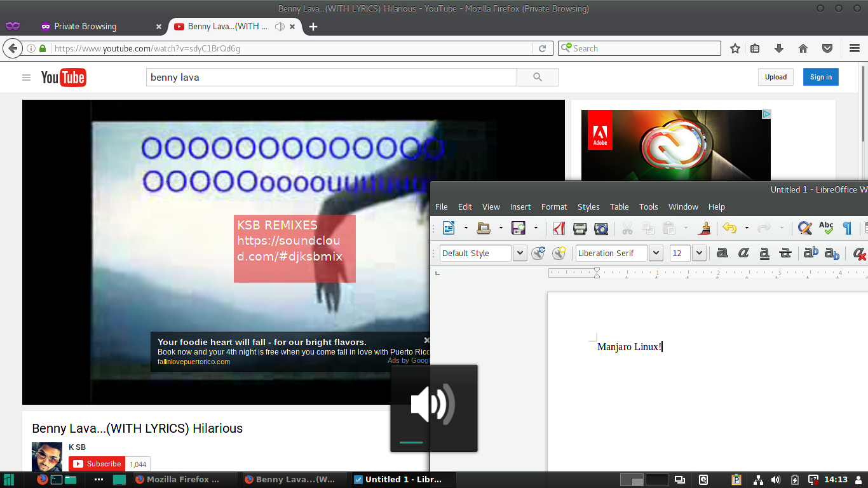Open the fallinlovepuertorico.com ad link

[x=194, y=362]
